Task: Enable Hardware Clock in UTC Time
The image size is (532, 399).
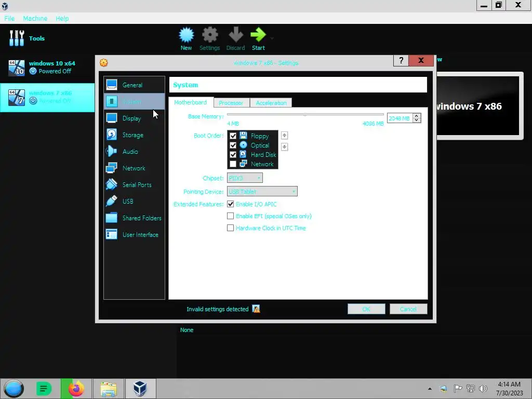Action: pos(230,228)
